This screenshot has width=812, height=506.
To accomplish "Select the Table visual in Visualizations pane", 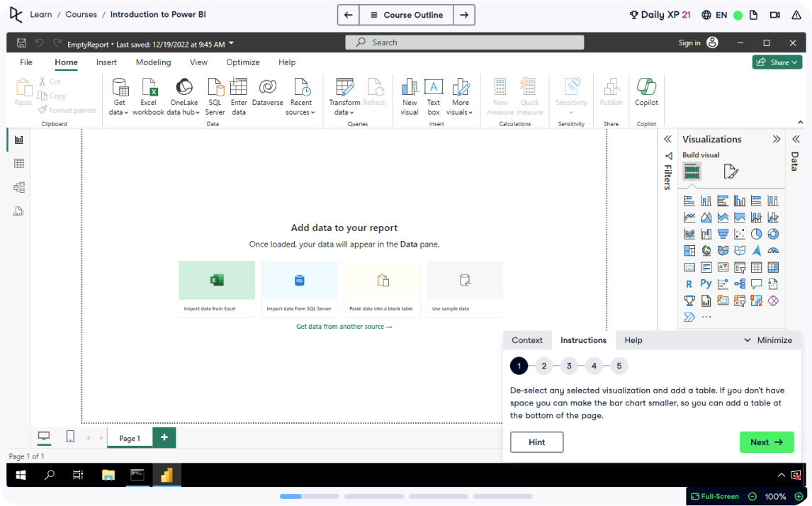I will [x=756, y=267].
